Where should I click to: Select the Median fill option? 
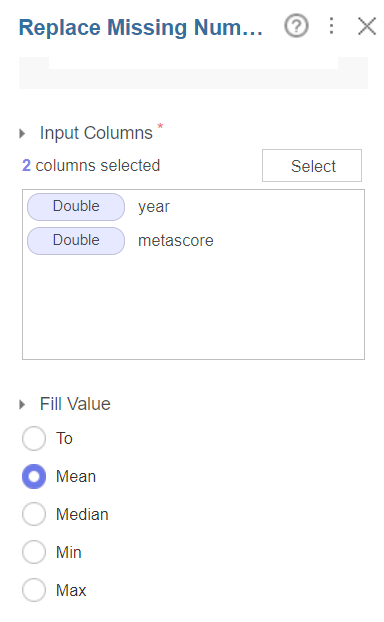[34, 514]
